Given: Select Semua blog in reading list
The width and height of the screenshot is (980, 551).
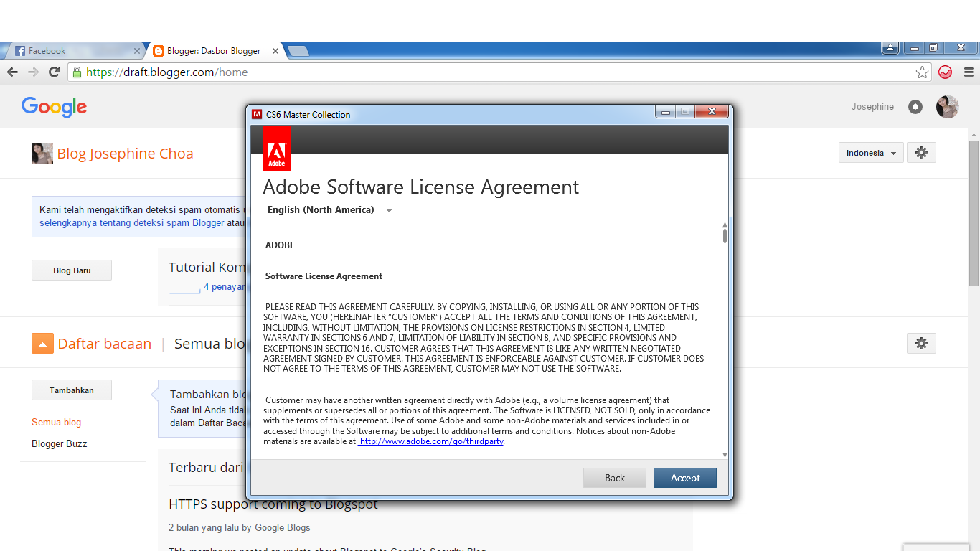Looking at the screenshot, I should point(56,422).
